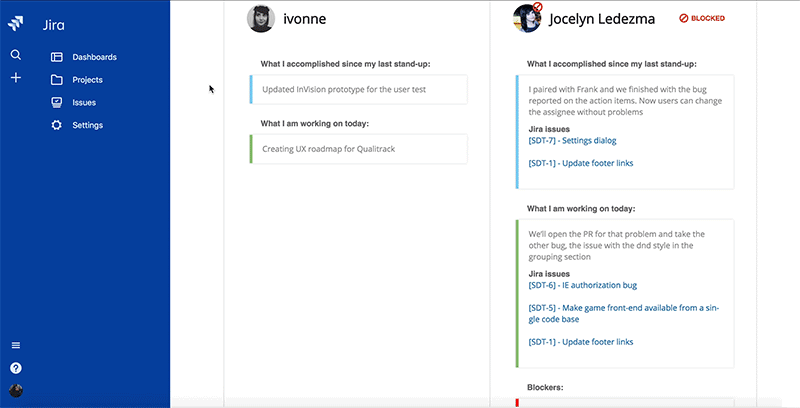The width and height of the screenshot is (800, 408).
Task: Click ivonne's avatar picture
Action: (x=261, y=19)
